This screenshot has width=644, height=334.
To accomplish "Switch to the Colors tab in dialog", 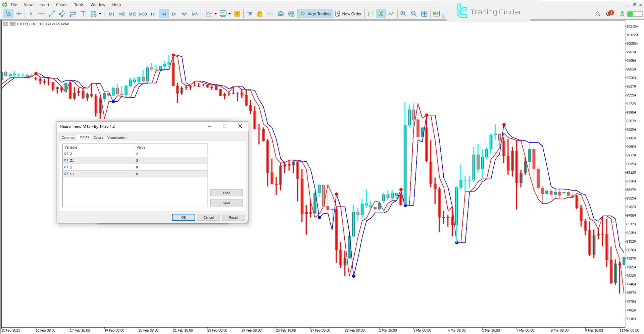I will click(x=98, y=137).
